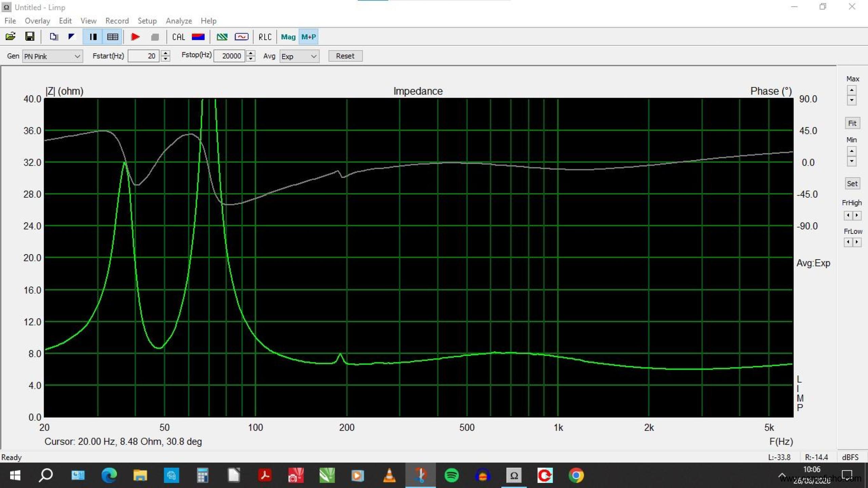Open a file with the folder icon
The width and height of the screenshot is (868, 488).
click(11, 37)
